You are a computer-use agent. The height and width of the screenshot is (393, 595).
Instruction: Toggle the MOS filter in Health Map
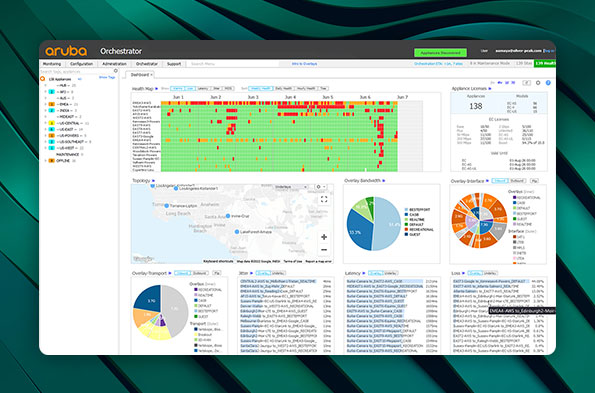click(228, 88)
